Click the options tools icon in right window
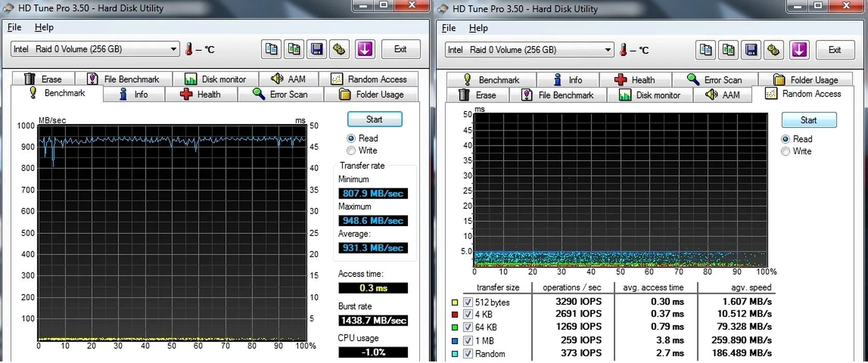Screen dimensions: 868x363 [774, 50]
